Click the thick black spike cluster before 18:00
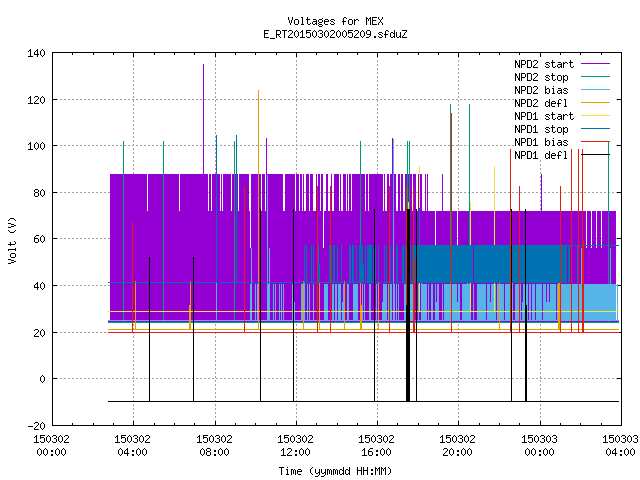 [x=408, y=306]
